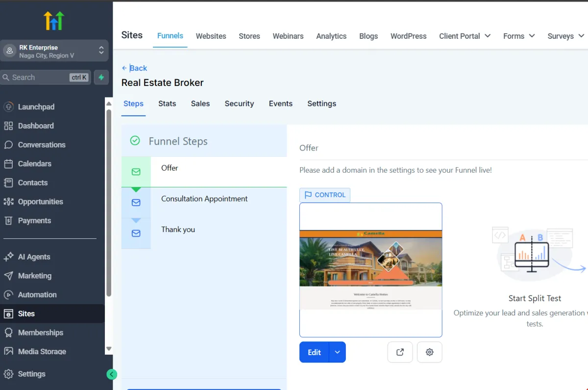Screen dimensions: 588x390
Task: Select the Security funnel tab
Action: coord(239,104)
